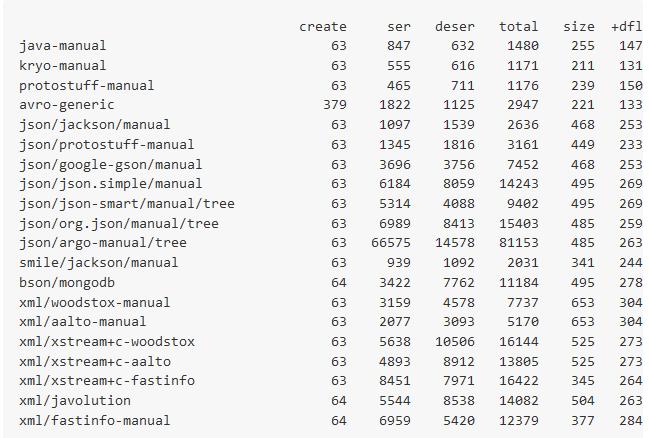Click the 'ser' column header
This screenshot has width=649, height=438.
[x=399, y=26]
